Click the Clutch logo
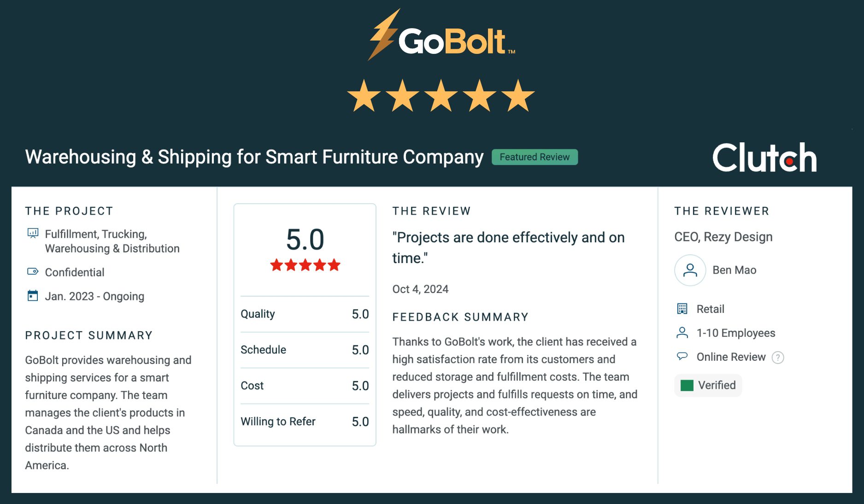Viewport: 864px width, 504px height. 764,158
